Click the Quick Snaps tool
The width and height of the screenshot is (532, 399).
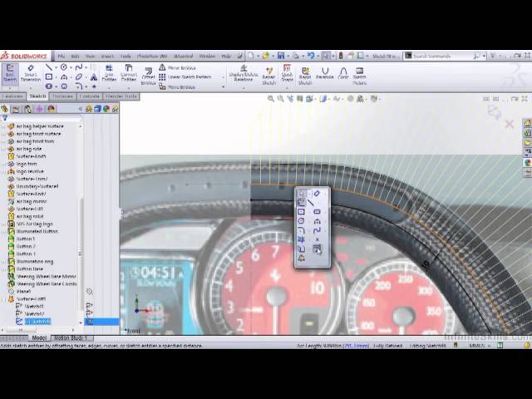pyautogui.click(x=287, y=73)
